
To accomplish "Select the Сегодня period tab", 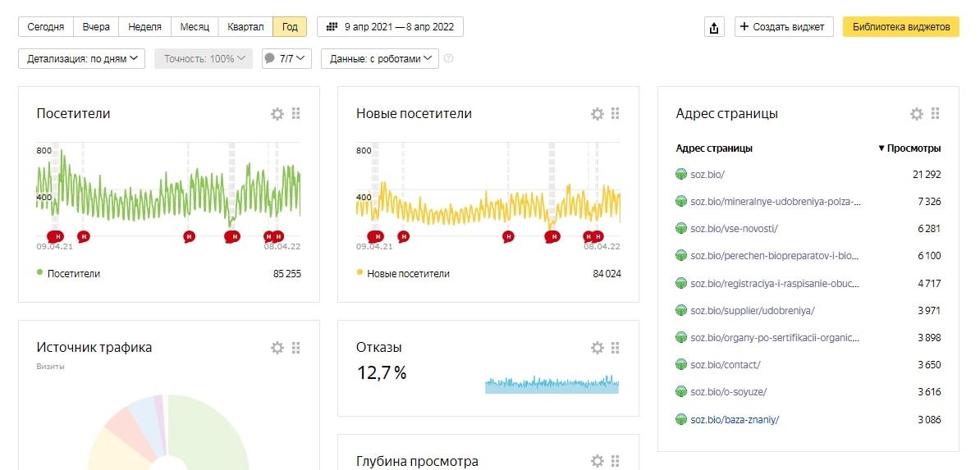I will coord(46,27).
